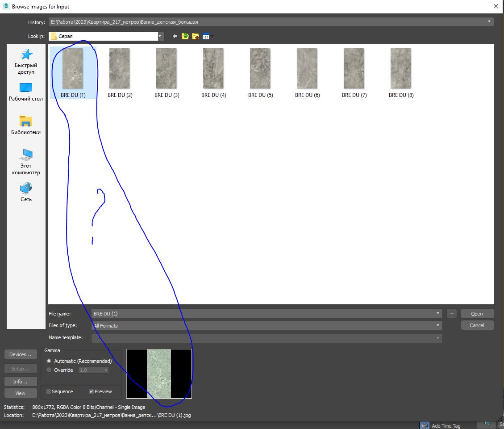Click the Cancel button

coord(477,325)
